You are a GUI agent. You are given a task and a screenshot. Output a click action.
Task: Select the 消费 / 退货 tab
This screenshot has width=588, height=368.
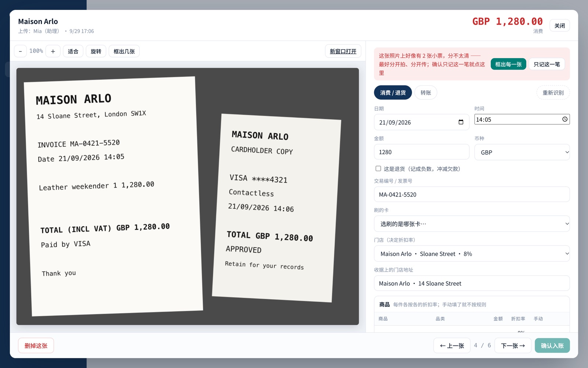tap(393, 93)
